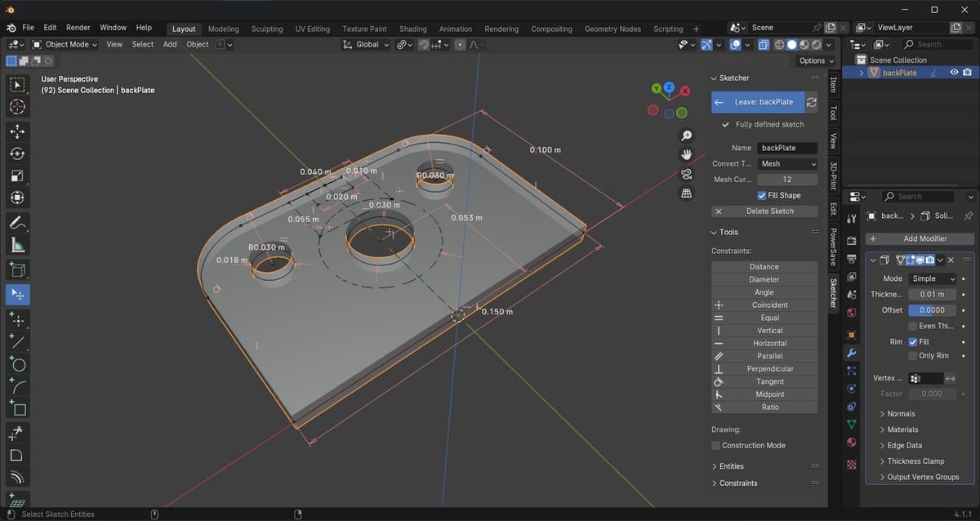Toggle camera view with the camera gizmo

click(x=687, y=174)
